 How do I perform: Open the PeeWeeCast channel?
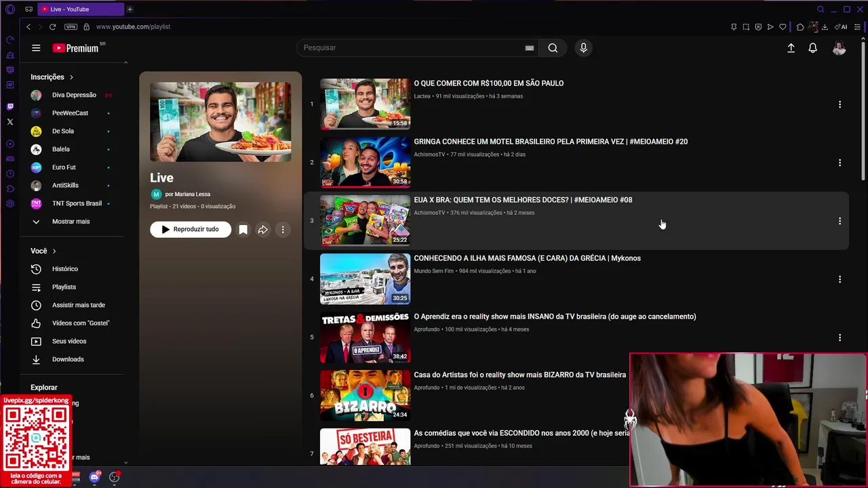pos(71,113)
